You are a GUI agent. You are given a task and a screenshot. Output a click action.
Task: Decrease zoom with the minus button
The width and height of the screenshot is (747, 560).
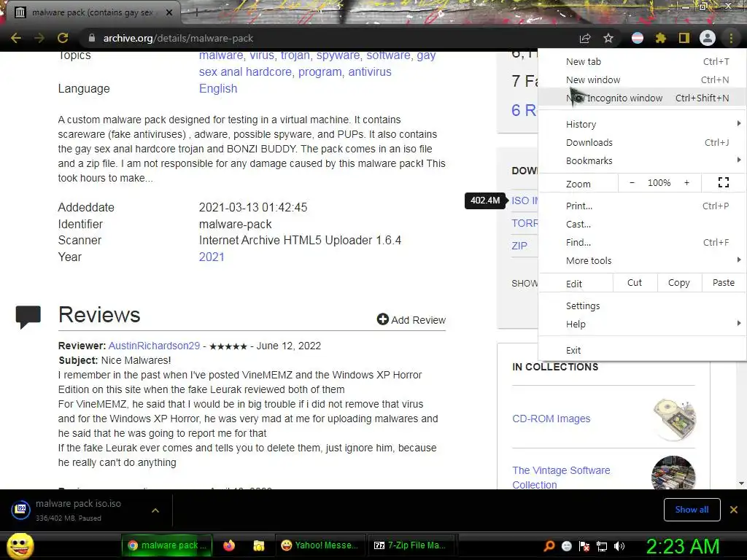632,183
